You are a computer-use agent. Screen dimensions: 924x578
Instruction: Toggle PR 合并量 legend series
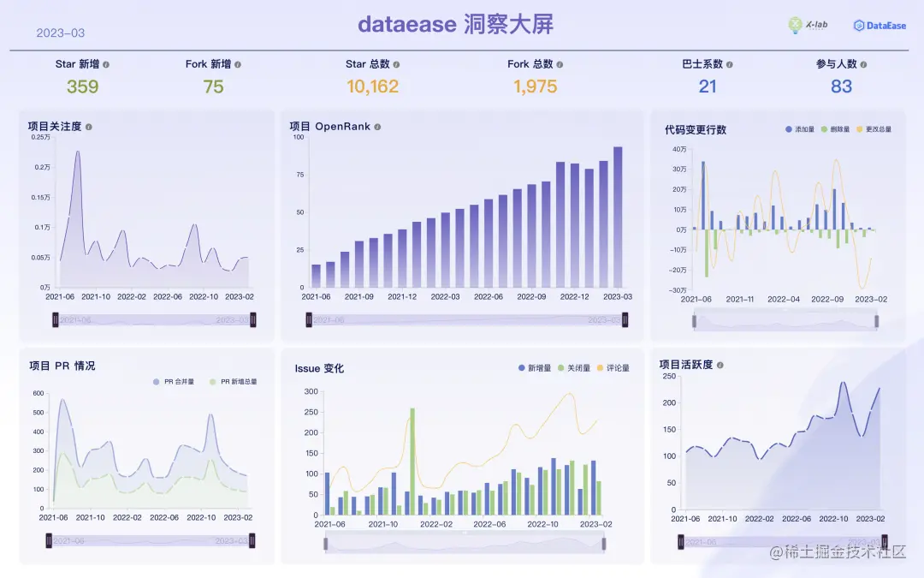tap(173, 382)
